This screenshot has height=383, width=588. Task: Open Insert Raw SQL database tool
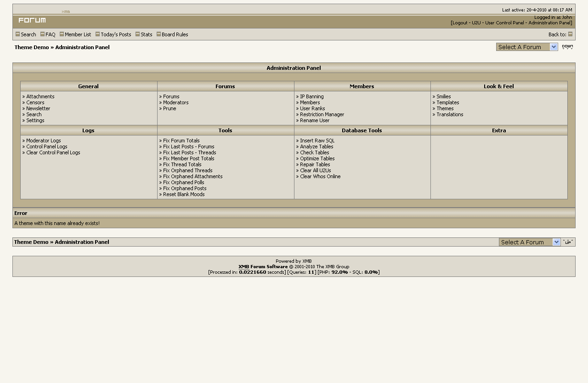(317, 141)
